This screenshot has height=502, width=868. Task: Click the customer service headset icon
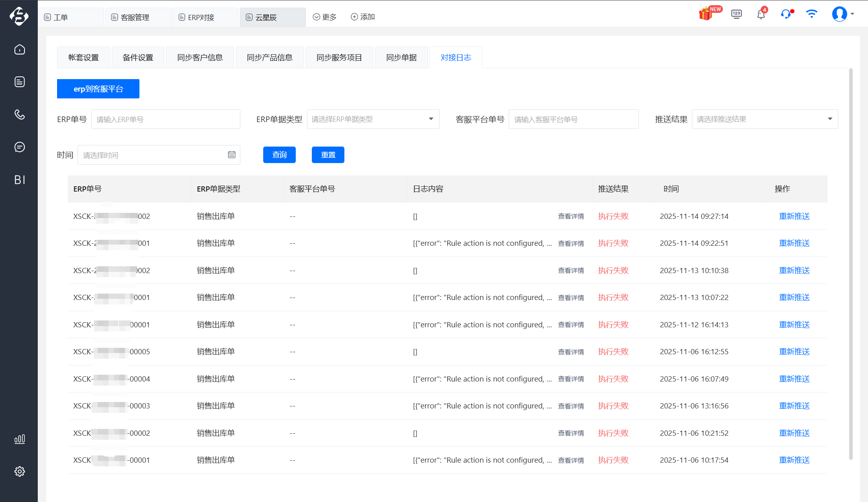786,14
